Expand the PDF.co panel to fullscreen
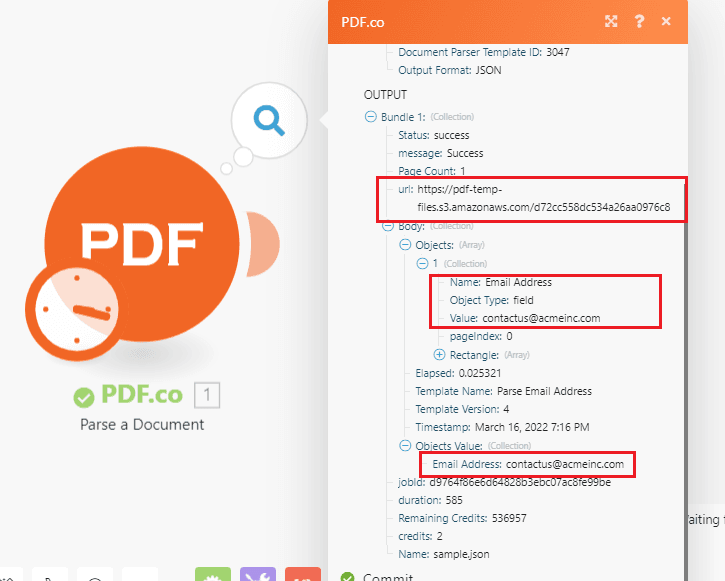Viewport: 725px width, 581px height. [x=611, y=21]
